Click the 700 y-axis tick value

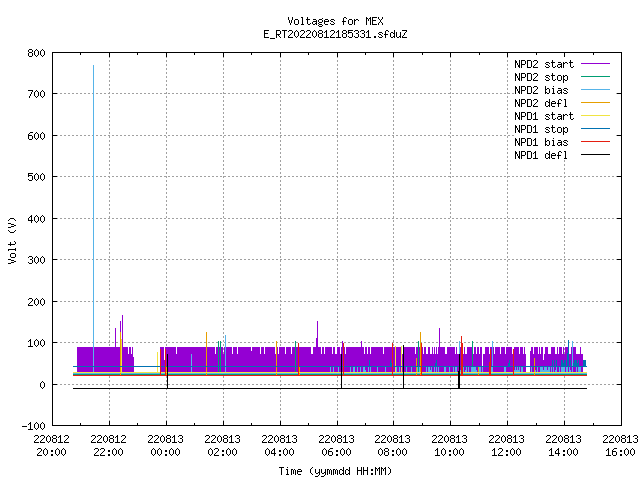(x=36, y=94)
